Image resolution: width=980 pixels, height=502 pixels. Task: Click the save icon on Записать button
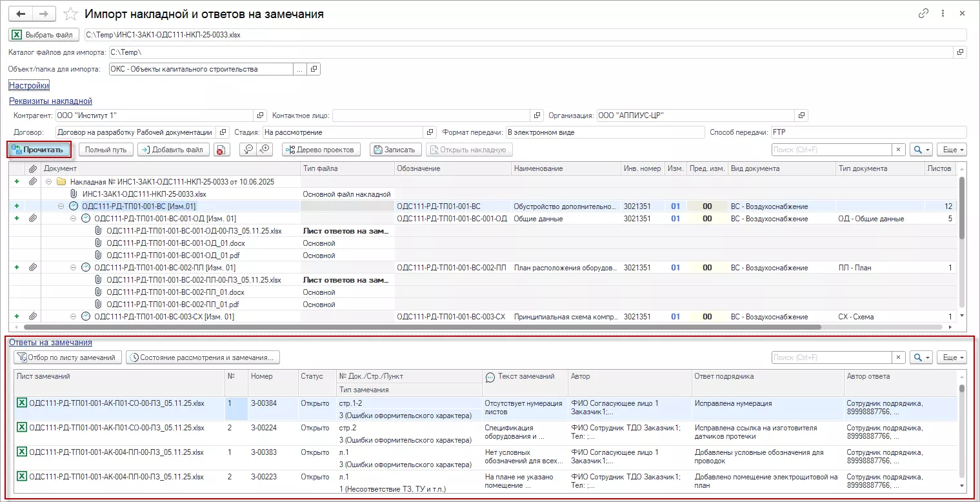point(377,149)
